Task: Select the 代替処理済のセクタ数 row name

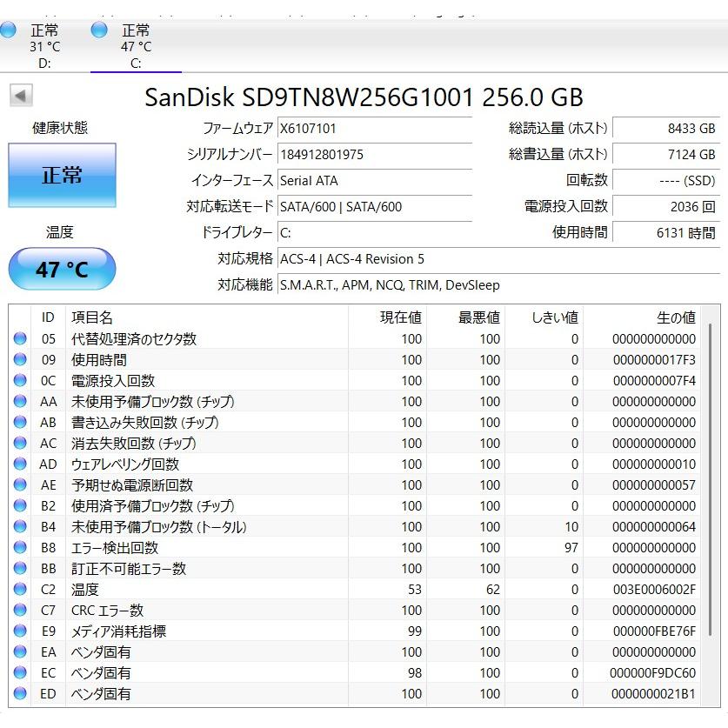Action: [x=134, y=339]
